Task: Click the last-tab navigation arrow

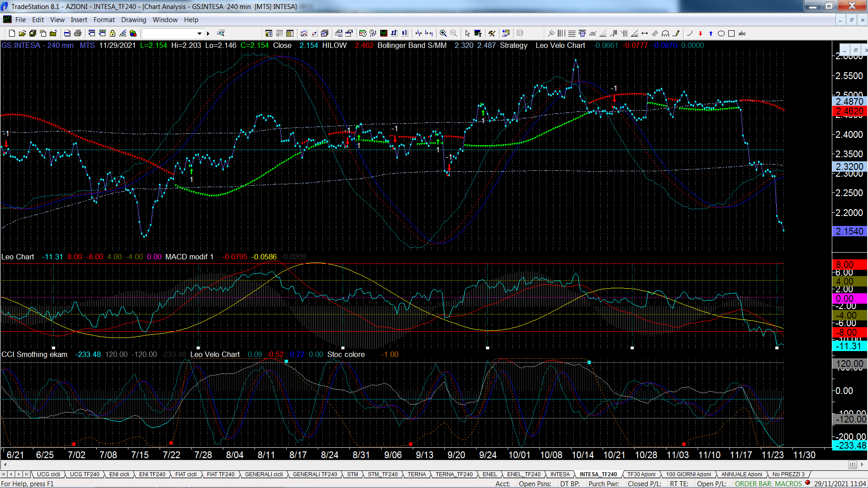Action: [26, 474]
